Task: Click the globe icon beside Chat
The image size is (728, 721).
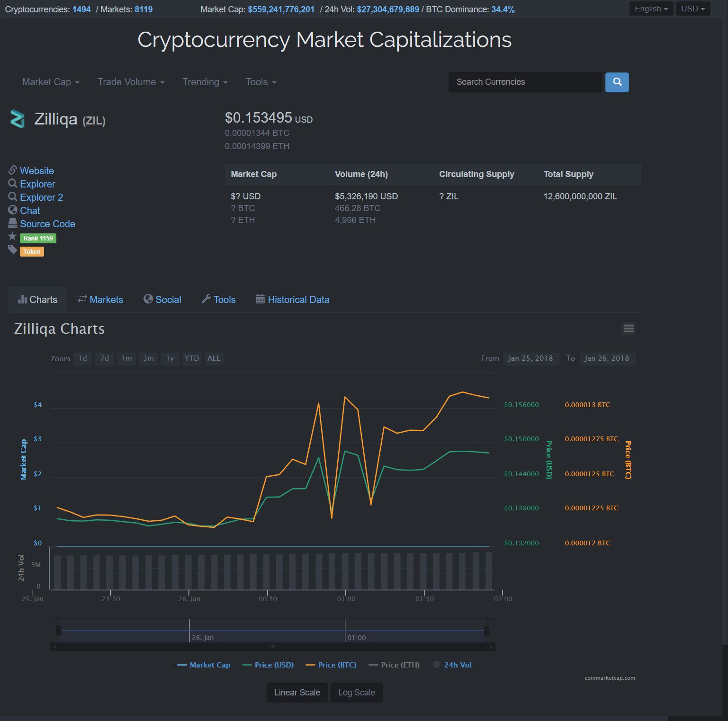Action: pyautogui.click(x=13, y=210)
